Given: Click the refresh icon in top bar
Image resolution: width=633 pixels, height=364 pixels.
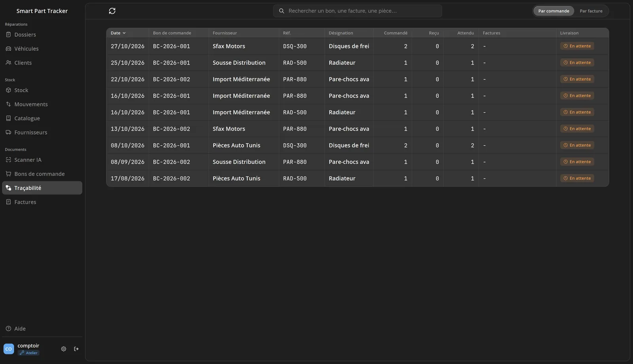Looking at the screenshot, I should (x=112, y=11).
